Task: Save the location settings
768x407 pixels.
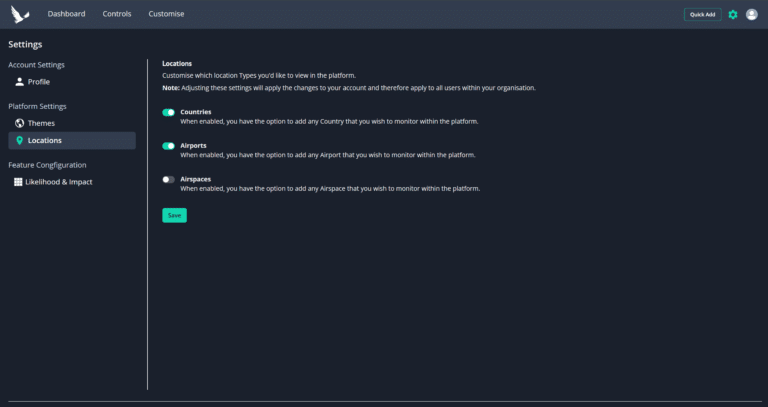Action: click(174, 215)
